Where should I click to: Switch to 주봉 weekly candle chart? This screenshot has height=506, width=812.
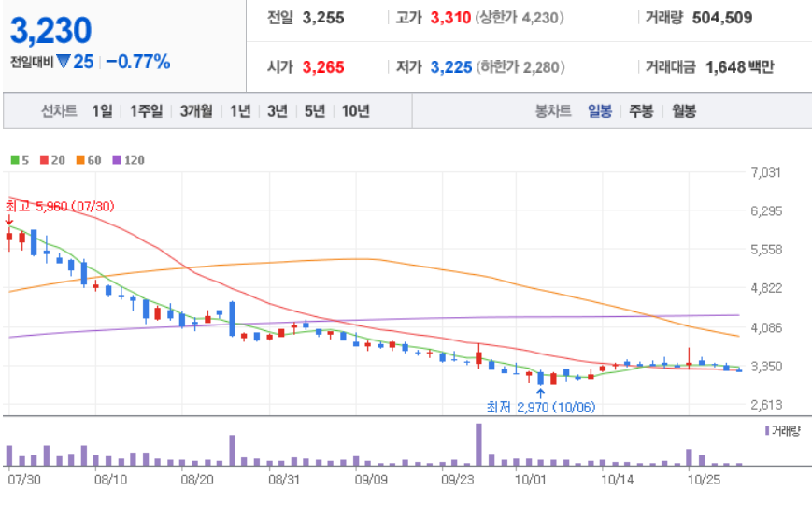641,111
